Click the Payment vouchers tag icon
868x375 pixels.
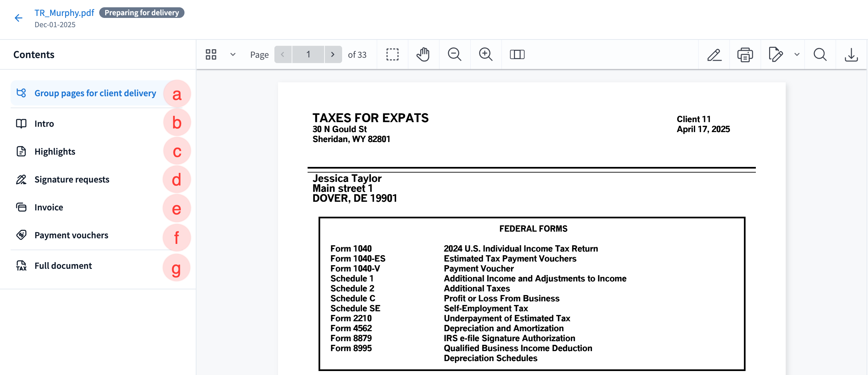(21, 235)
